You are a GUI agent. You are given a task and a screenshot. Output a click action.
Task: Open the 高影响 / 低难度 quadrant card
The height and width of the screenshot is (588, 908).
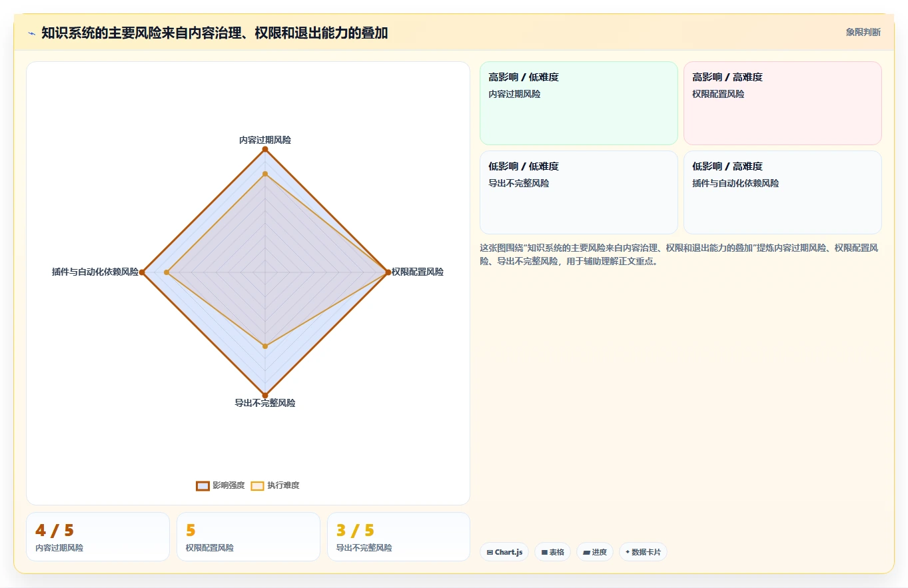pos(579,103)
